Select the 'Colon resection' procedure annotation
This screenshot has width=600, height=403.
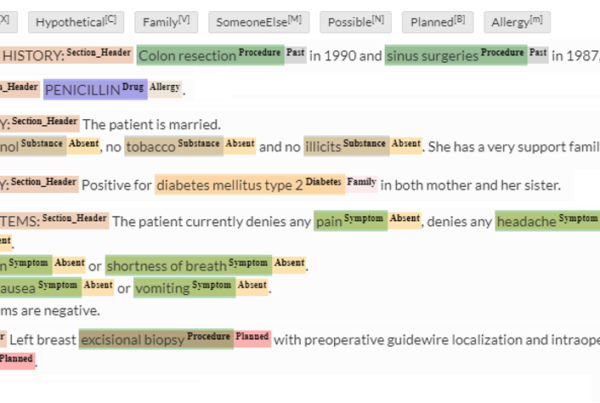[210, 55]
